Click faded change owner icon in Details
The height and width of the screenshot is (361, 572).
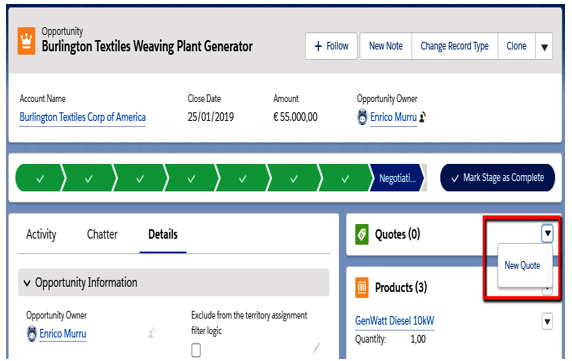151,333
